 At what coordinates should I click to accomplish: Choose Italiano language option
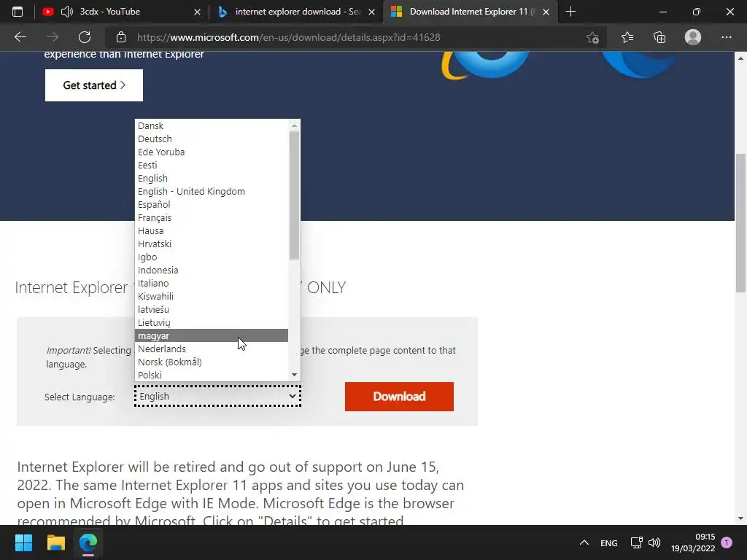[x=211, y=283]
